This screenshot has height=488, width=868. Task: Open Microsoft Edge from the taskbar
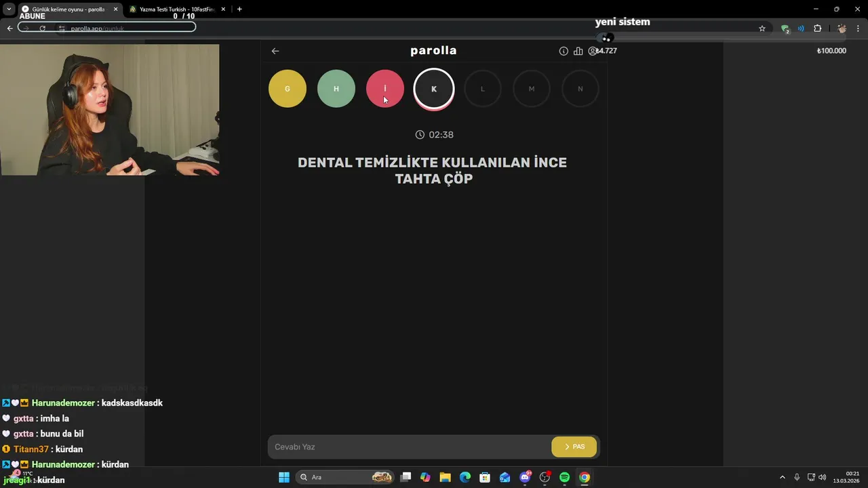(x=465, y=477)
